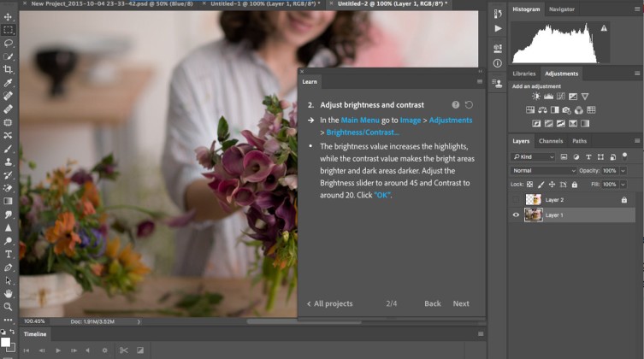Switch to the Channels tab
This screenshot has width=644, height=359.
(x=551, y=141)
